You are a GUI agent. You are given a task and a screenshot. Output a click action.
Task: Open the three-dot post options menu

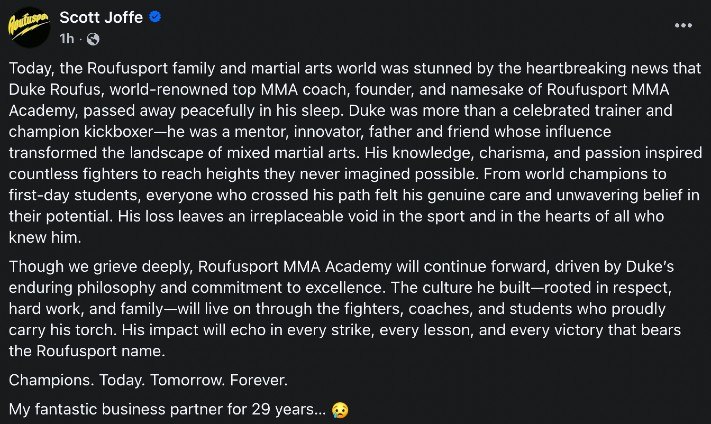click(684, 25)
